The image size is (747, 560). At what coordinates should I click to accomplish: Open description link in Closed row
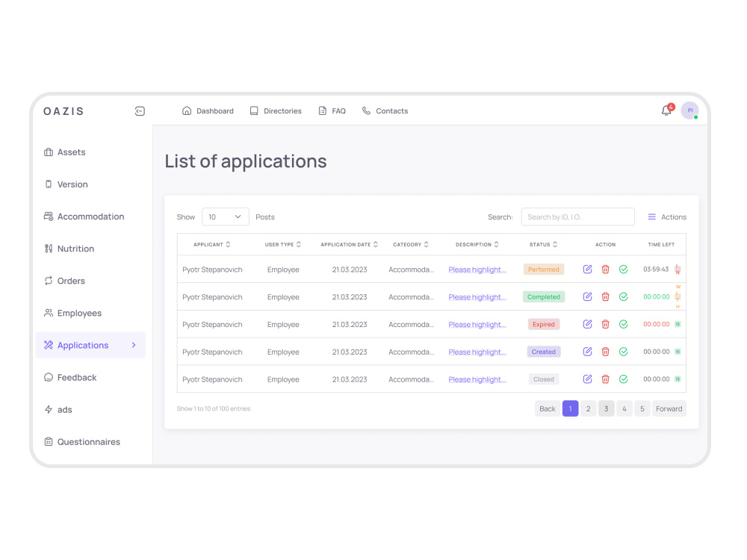tap(477, 379)
